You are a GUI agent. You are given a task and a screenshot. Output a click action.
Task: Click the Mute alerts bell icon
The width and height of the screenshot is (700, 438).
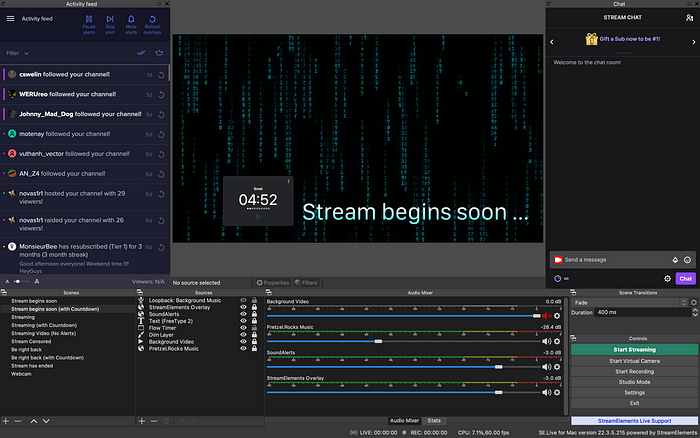(131, 19)
